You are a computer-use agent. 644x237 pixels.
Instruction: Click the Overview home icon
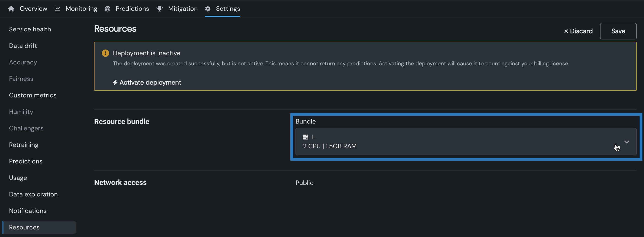click(x=11, y=9)
